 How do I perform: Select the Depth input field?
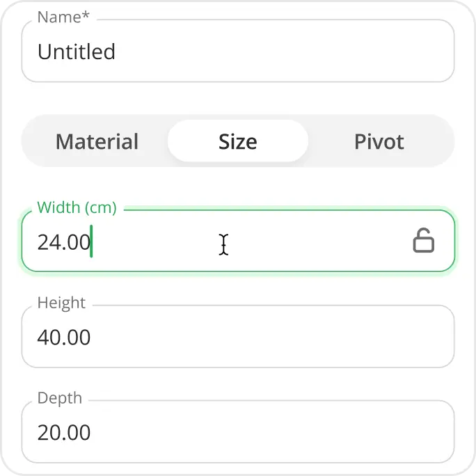[237, 432]
